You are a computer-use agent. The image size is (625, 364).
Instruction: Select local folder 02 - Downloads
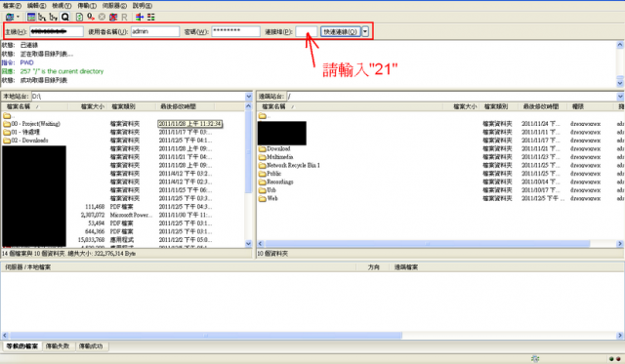26,141
